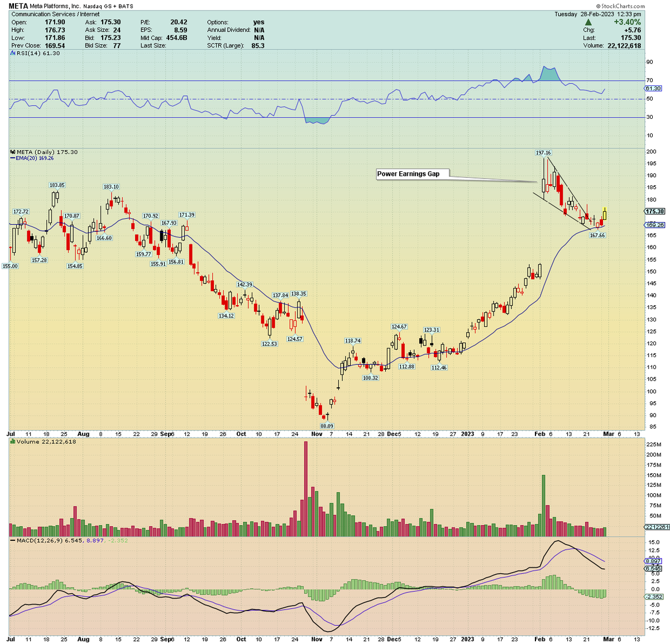670x644 pixels.
Task: Click the header Volume value 22,122,618
Action: coord(624,46)
